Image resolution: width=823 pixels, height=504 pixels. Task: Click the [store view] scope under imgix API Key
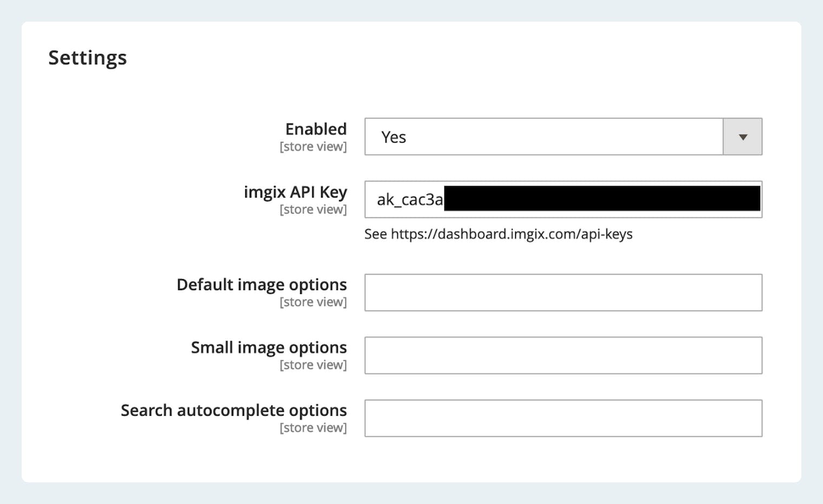point(313,210)
